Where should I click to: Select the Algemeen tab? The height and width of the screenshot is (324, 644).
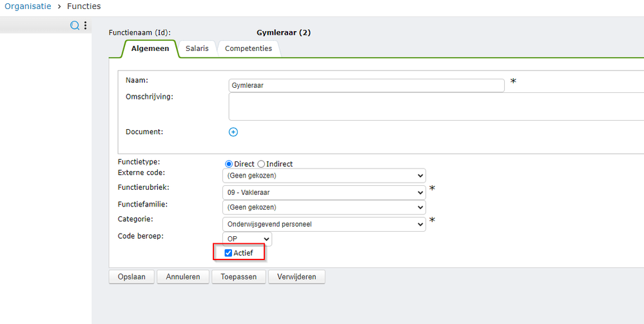tap(150, 48)
